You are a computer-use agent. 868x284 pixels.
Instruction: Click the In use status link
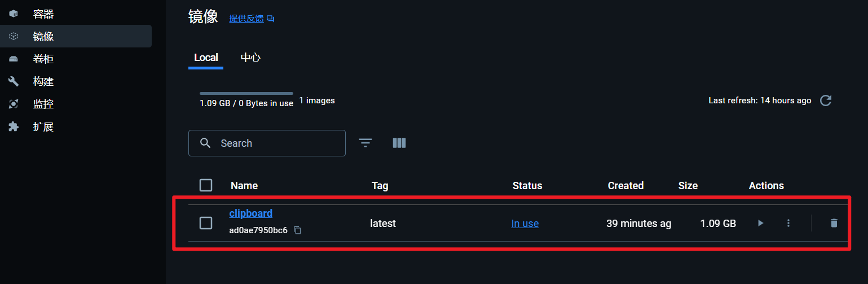pos(525,224)
